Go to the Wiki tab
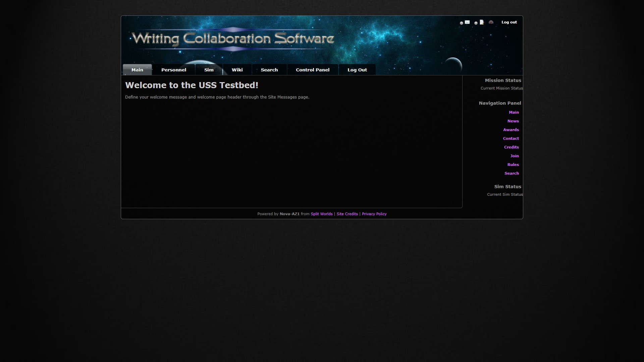Viewport: 644px width, 362px height. click(x=237, y=70)
